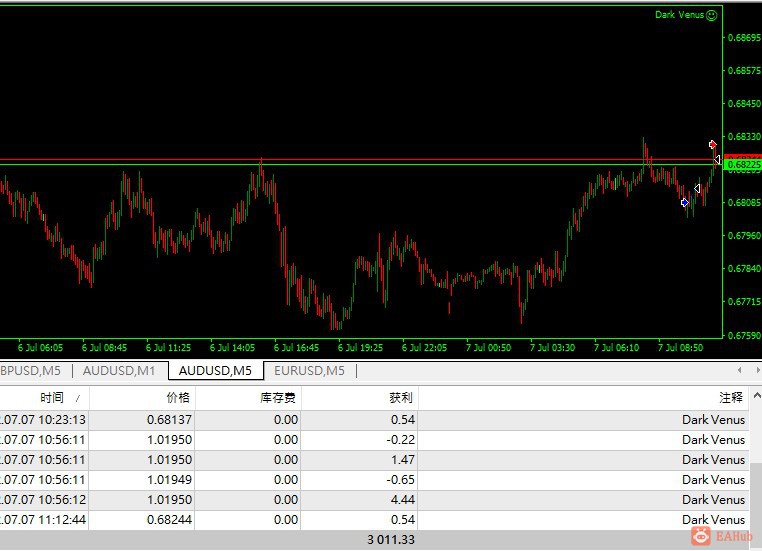The height and width of the screenshot is (551, 762).
Task: Sort by 注释 column header
Action: [x=583, y=398]
